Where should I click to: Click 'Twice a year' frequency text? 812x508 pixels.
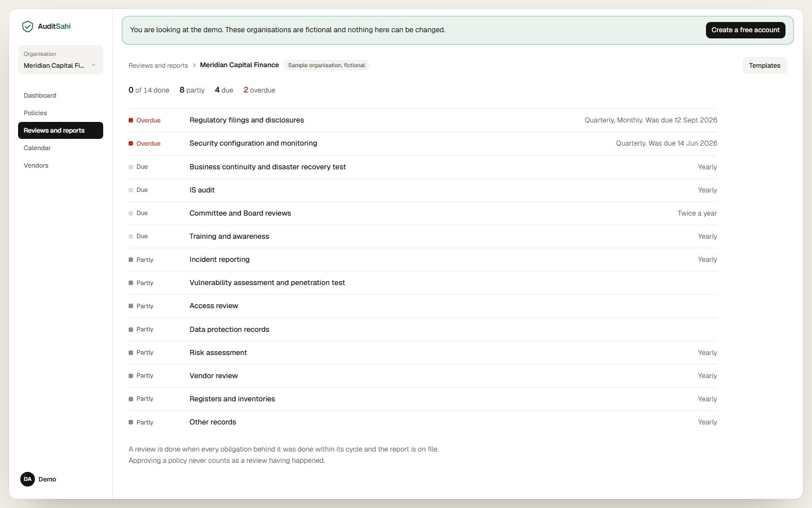pos(697,213)
